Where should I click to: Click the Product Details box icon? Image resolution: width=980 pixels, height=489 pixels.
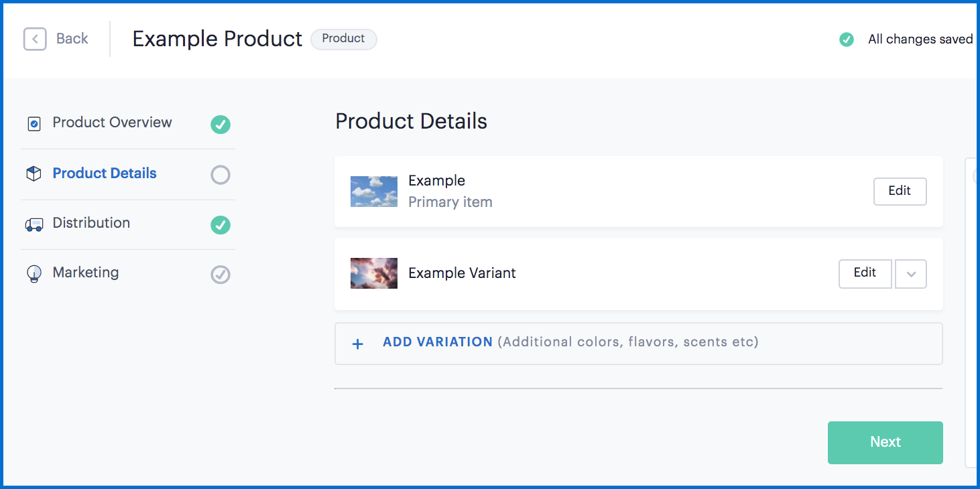(x=34, y=174)
